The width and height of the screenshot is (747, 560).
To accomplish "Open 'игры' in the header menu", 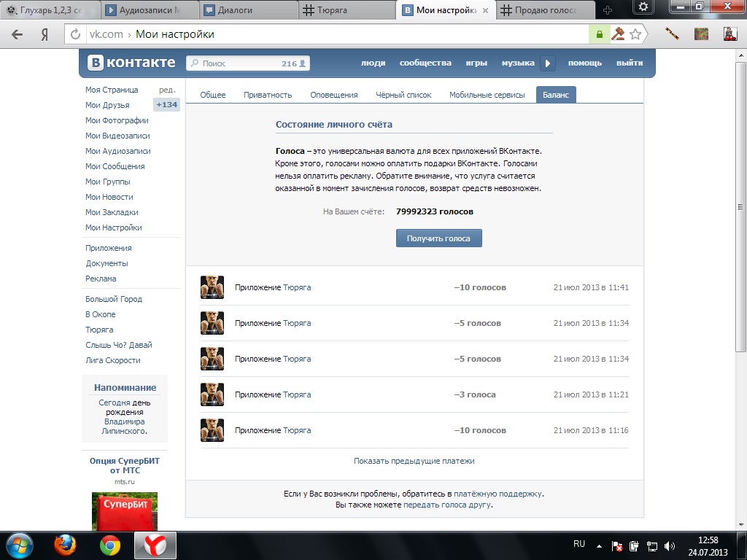I will coord(476,63).
